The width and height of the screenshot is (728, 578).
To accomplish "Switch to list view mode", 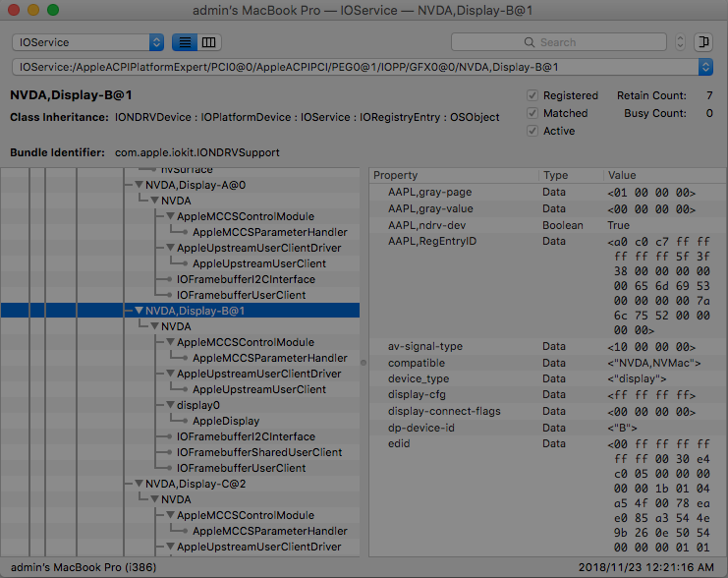I will click(185, 42).
